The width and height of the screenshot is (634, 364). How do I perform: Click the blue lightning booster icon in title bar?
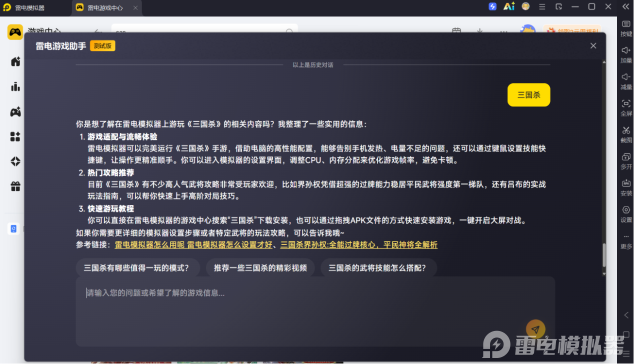492,6
